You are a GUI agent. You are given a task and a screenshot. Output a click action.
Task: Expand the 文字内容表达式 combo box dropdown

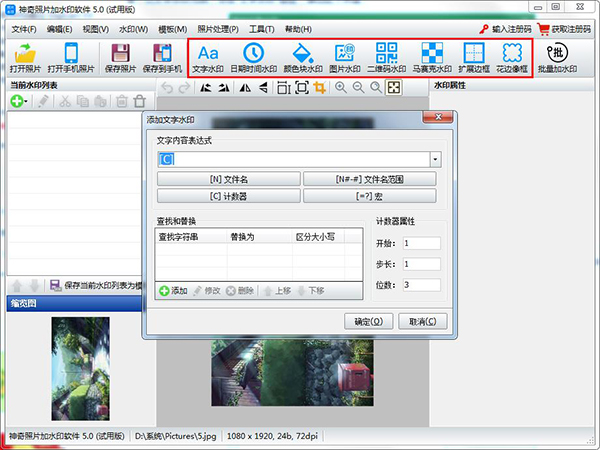click(x=436, y=159)
